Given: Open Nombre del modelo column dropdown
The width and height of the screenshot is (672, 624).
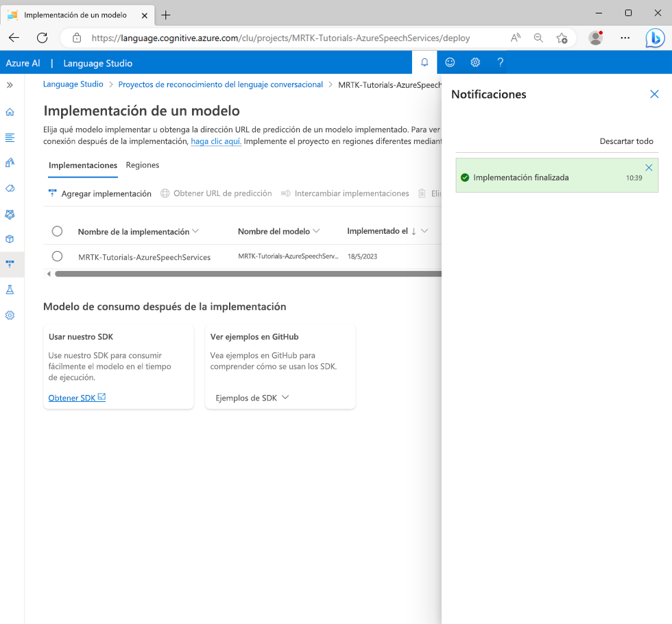Looking at the screenshot, I should (316, 231).
